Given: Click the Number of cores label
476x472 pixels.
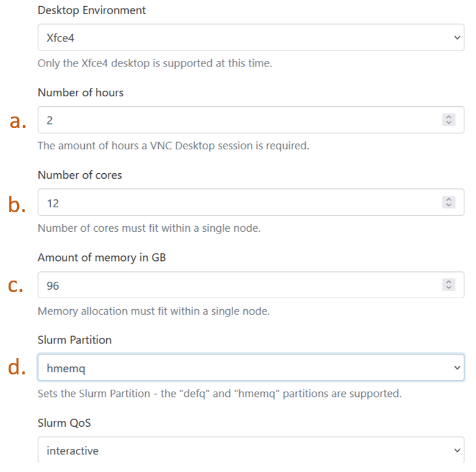Looking at the screenshot, I should point(80,175).
